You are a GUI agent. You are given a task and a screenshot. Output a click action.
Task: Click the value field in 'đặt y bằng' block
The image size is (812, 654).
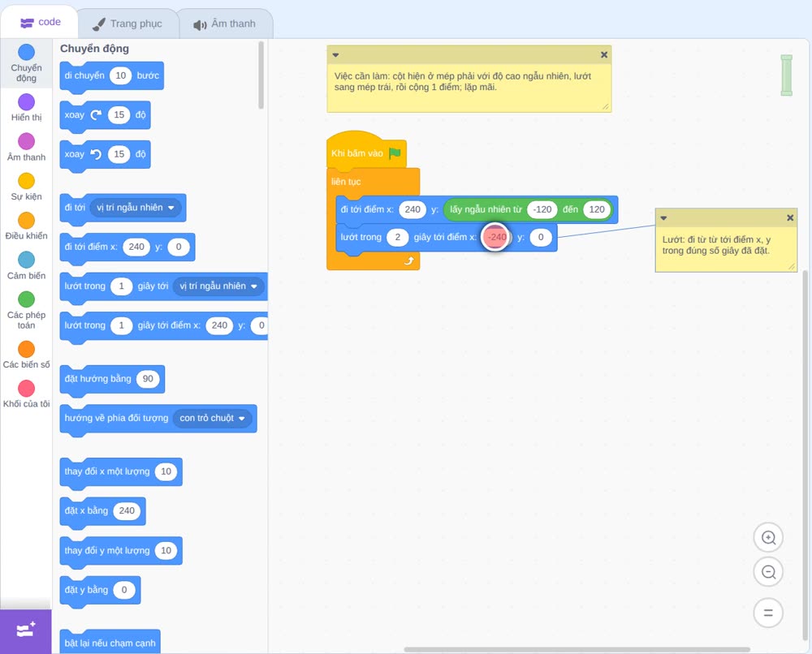(x=123, y=590)
